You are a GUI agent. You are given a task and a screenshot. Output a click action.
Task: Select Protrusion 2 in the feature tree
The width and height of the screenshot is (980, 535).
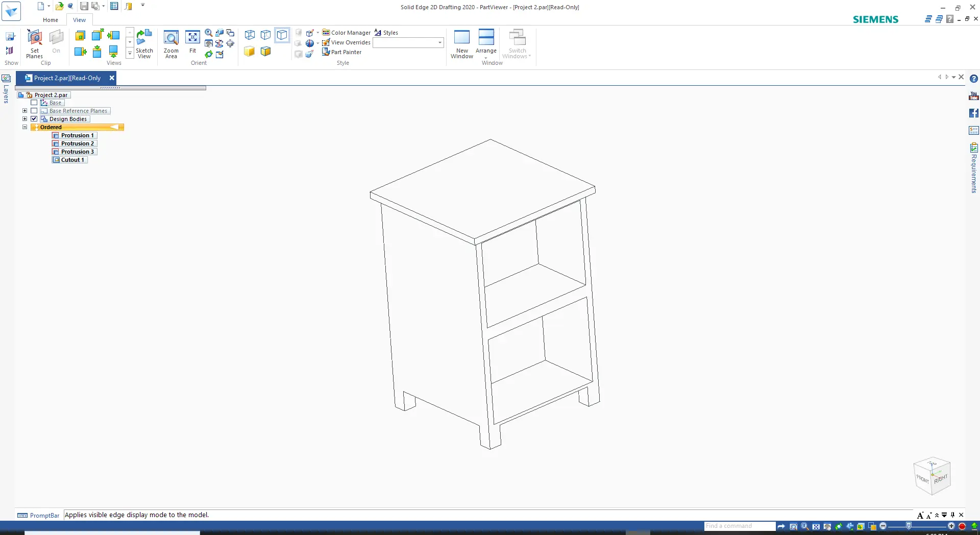[77, 143]
